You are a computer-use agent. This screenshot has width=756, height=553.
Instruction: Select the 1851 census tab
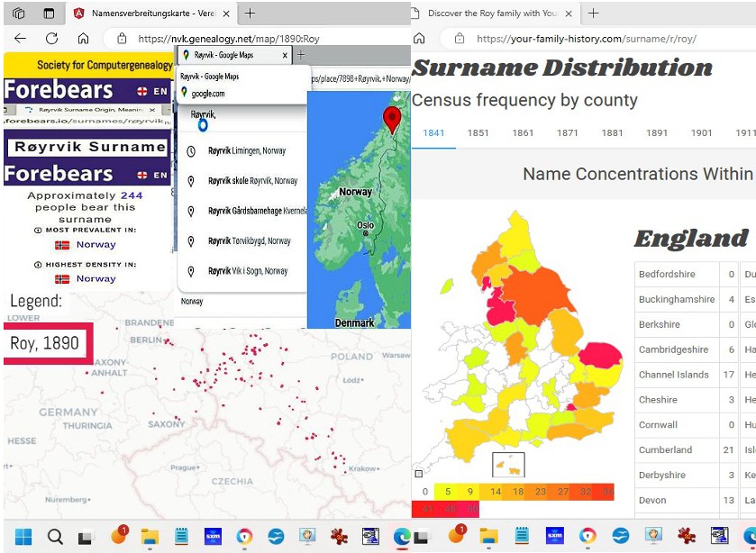[x=478, y=133]
